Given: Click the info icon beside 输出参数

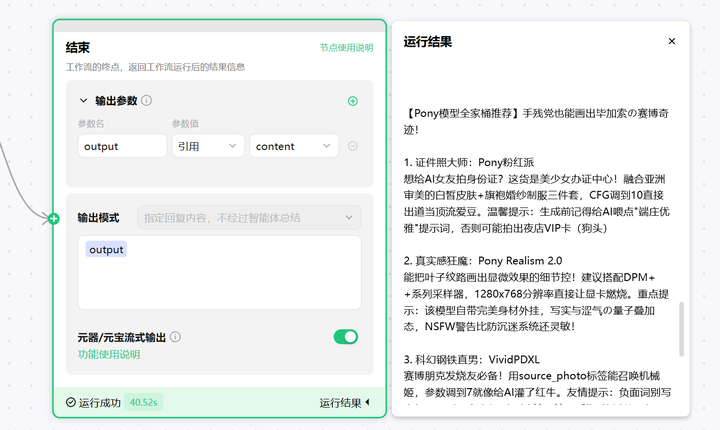Looking at the screenshot, I should (x=146, y=101).
